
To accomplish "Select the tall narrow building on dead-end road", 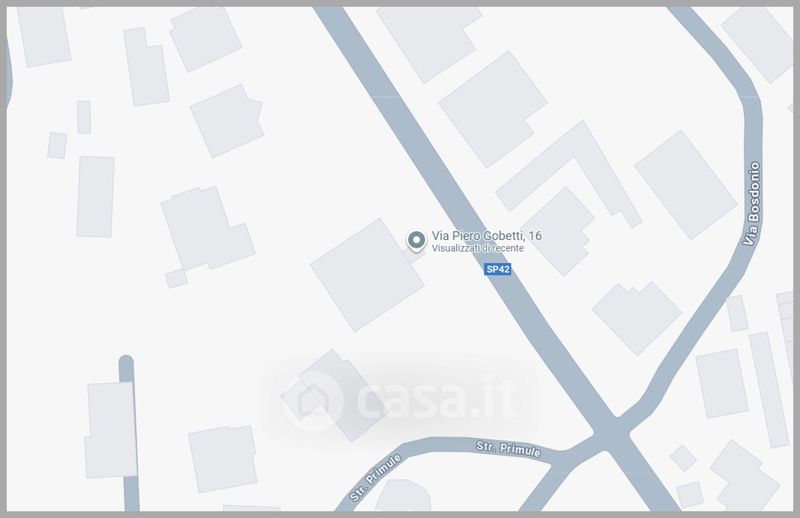I will 111,430.
